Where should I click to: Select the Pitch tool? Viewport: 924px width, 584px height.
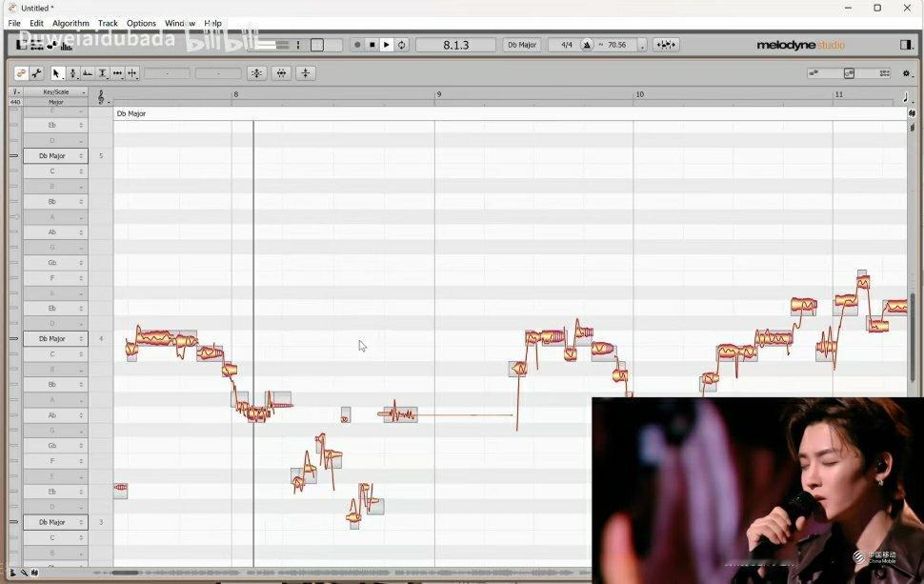click(72, 73)
